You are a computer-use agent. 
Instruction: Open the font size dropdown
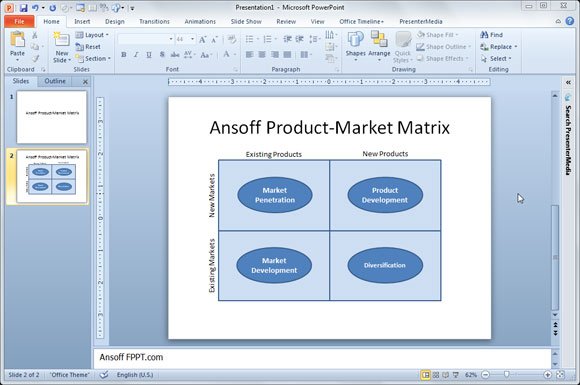[x=193, y=39]
